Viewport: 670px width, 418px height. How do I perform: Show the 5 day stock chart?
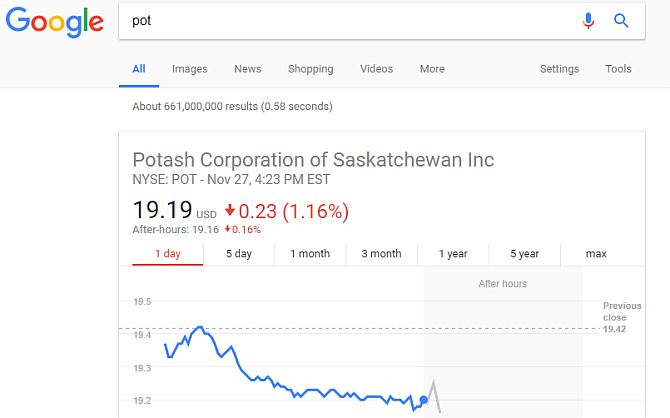tap(239, 254)
